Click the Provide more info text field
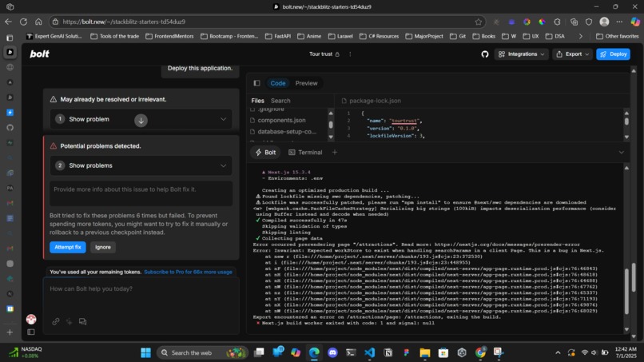 141,193
